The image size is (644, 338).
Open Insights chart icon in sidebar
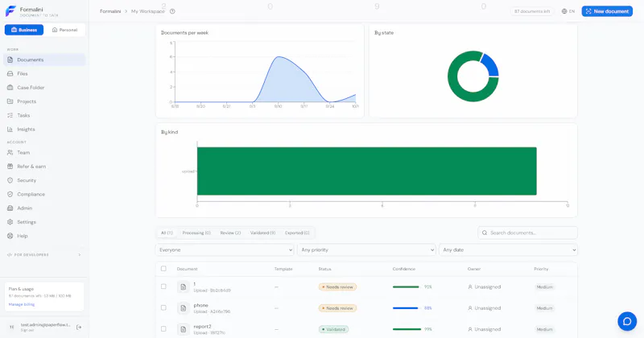[x=10, y=130]
